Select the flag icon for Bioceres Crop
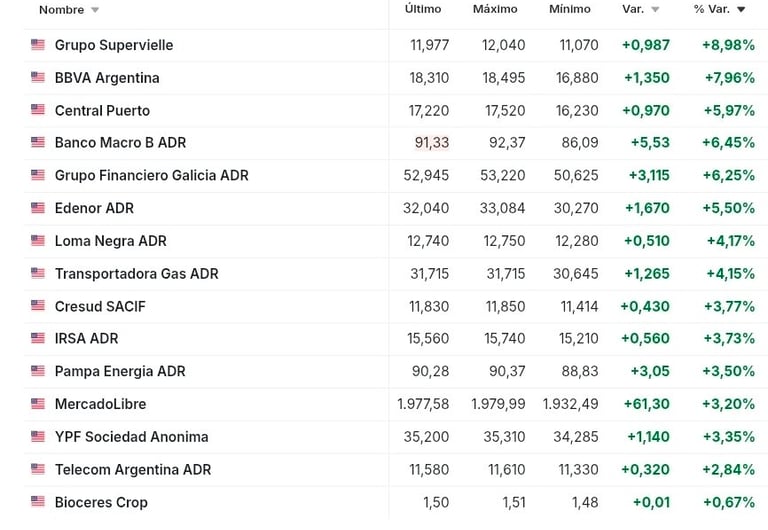768x530 pixels. point(38,501)
